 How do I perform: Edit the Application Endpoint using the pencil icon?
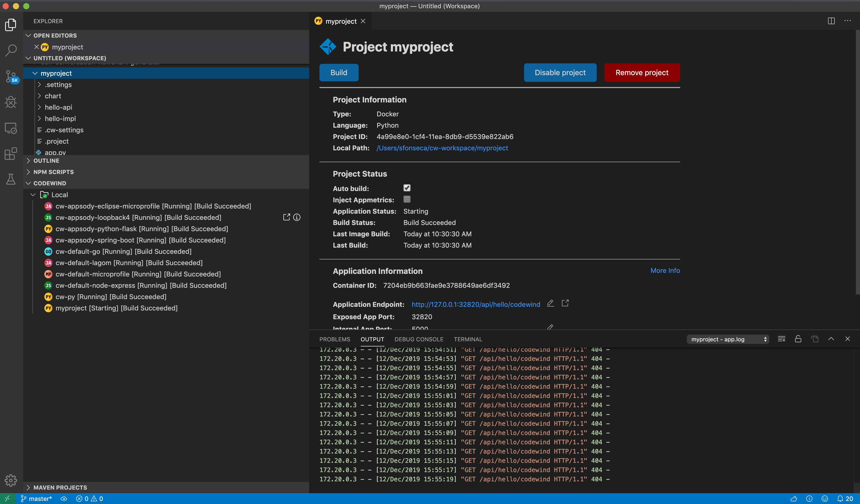click(x=550, y=303)
